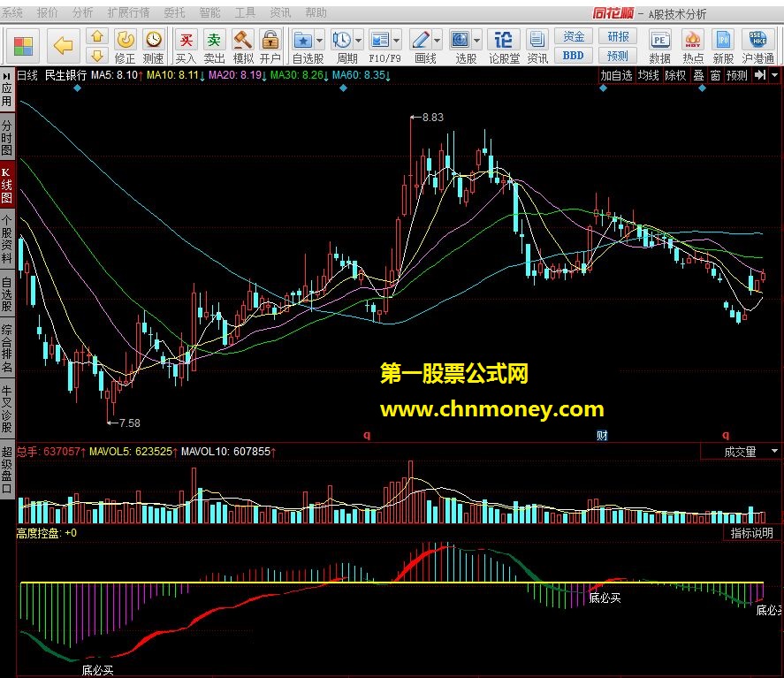Open the 沪港通 SSE HKE icon
This screenshot has height=678, width=784.
(x=758, y=47)
